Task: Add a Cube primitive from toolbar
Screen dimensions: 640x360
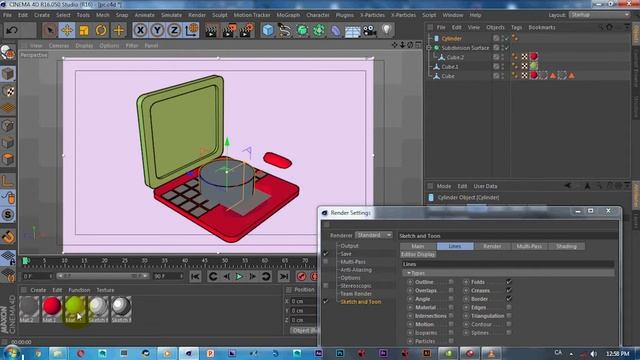Action: coord(268,30)
